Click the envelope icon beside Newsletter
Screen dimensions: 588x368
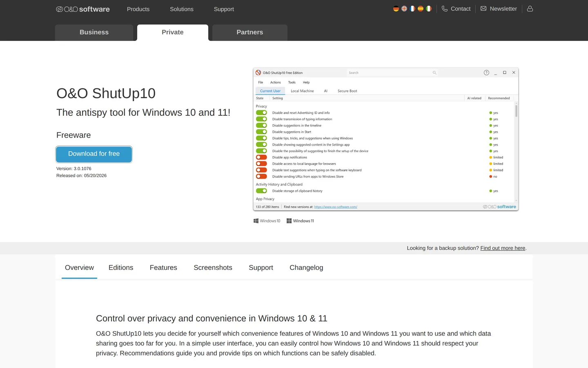(483, 9)
